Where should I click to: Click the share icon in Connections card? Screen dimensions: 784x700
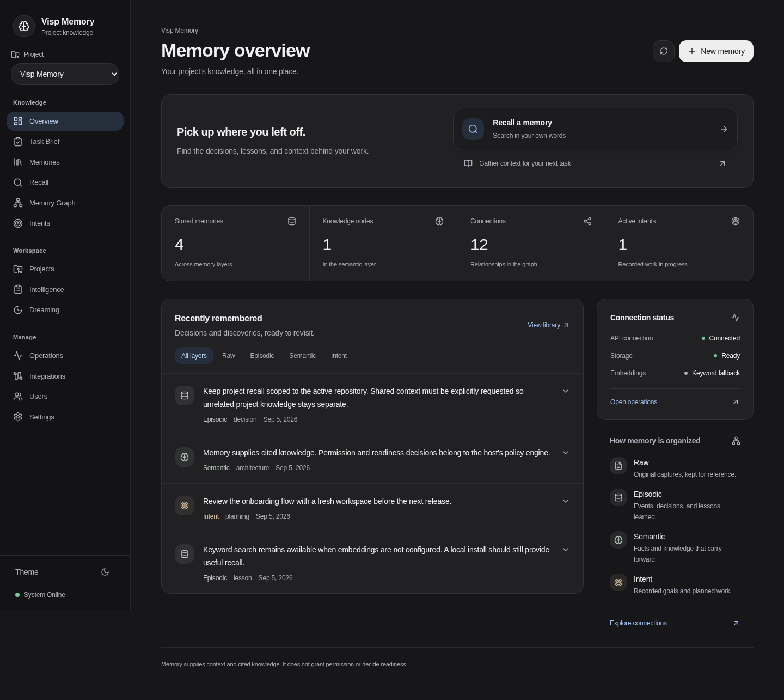(x=587, y=221)
